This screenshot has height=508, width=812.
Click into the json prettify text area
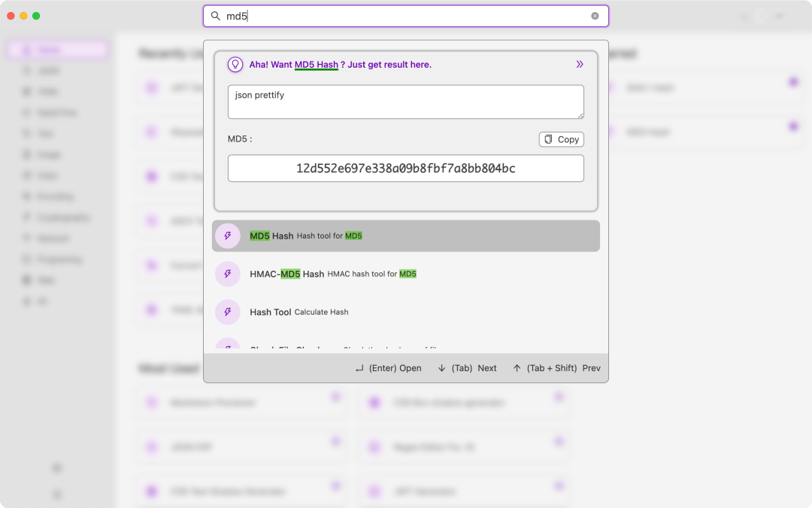pos(406,102)
